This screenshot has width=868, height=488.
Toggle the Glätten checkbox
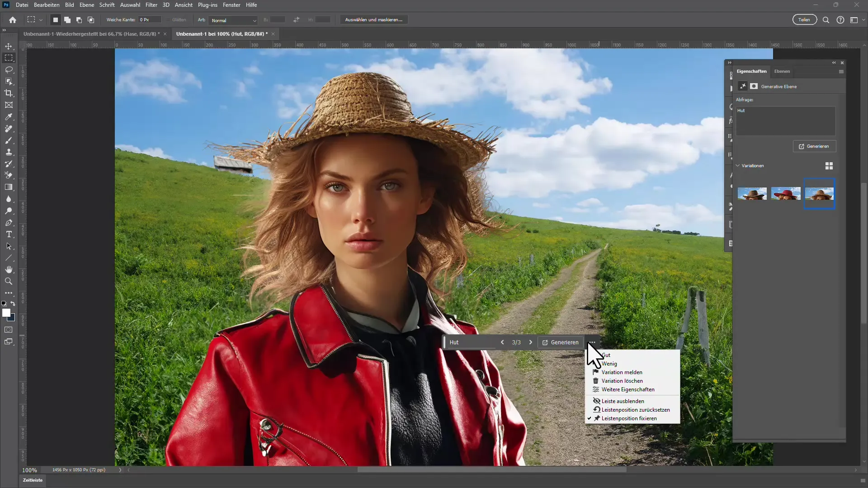[168, 20]
